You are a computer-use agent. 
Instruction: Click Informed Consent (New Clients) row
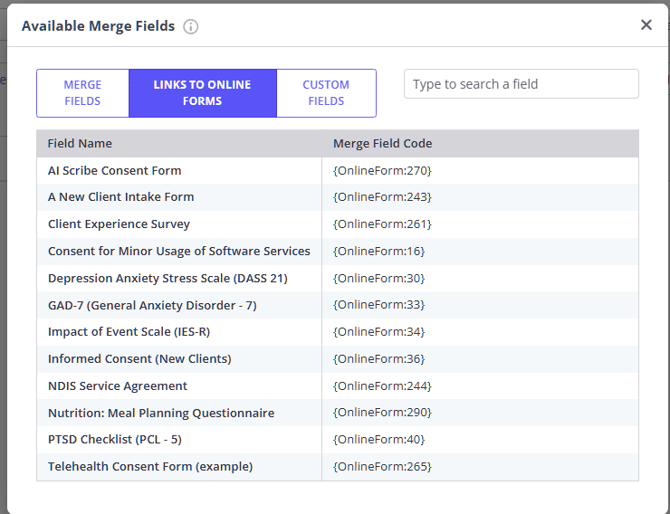click(x=139, y=359)
